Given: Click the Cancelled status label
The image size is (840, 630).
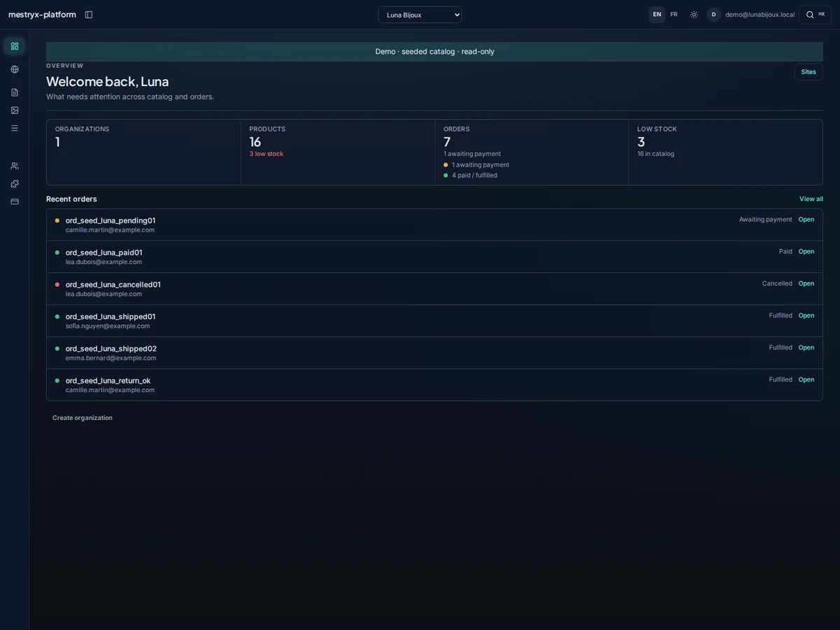Looking at the screenshot, I should point(777,283).
